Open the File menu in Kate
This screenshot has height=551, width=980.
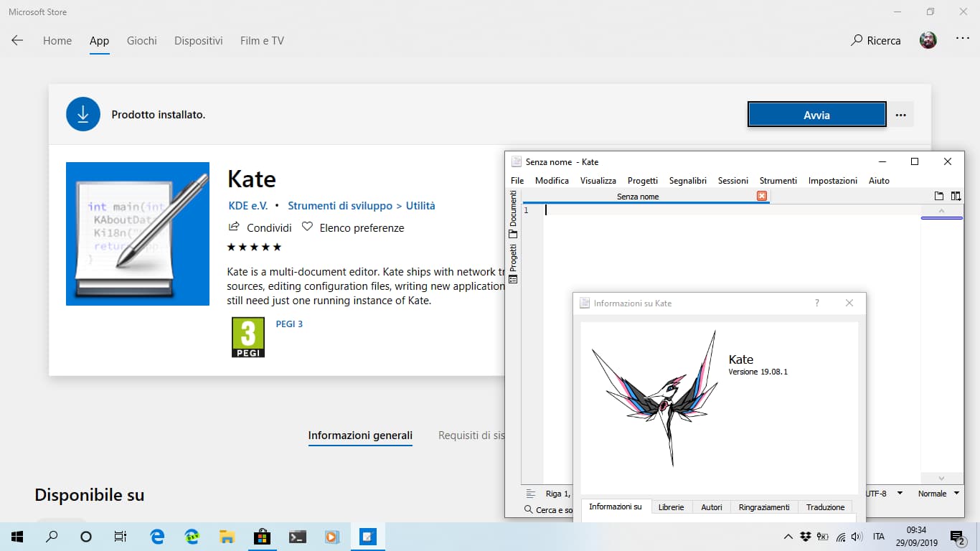[517, 181]
